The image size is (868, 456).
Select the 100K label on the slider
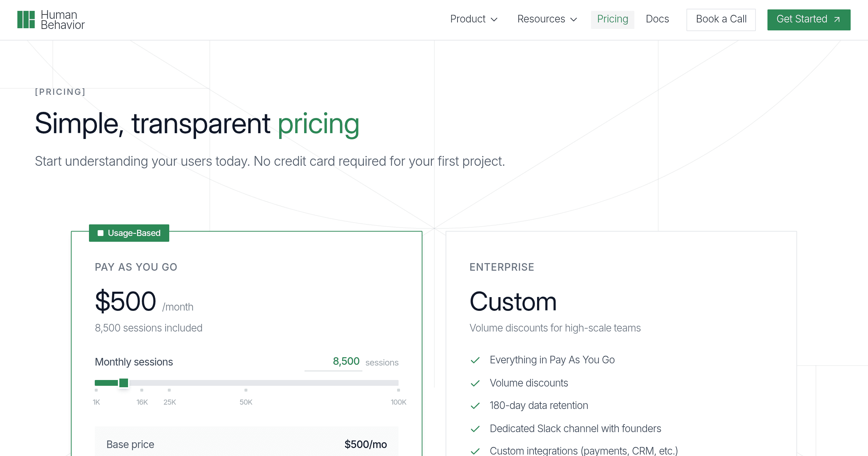pos(399,402)
